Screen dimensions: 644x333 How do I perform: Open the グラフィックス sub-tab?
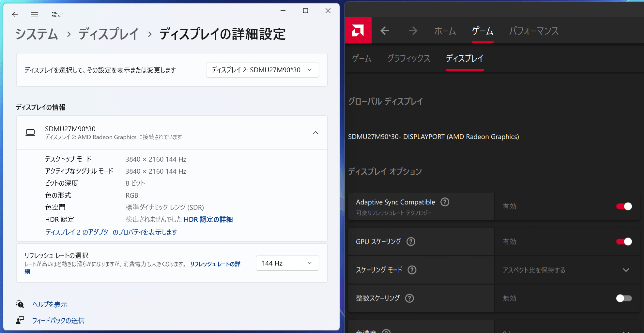408,58
